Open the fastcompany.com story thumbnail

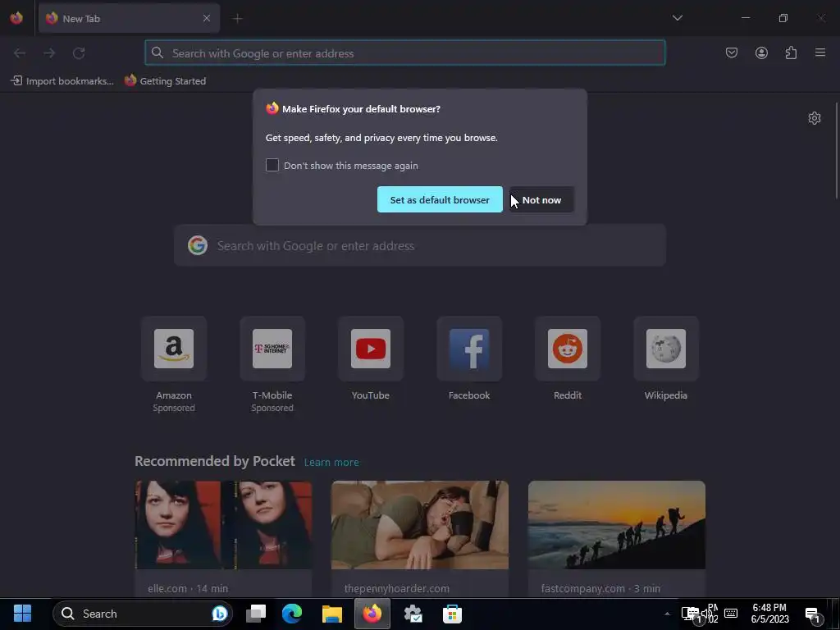[617, 525]
